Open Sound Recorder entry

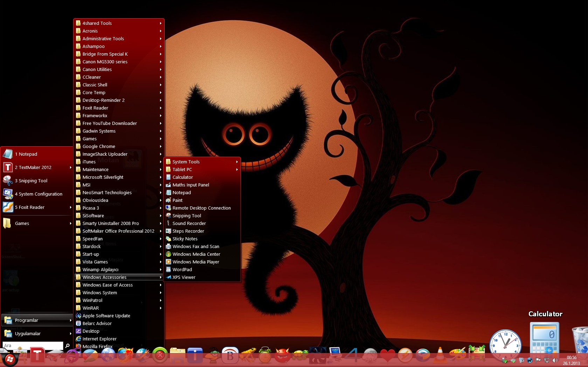(202, 223)
